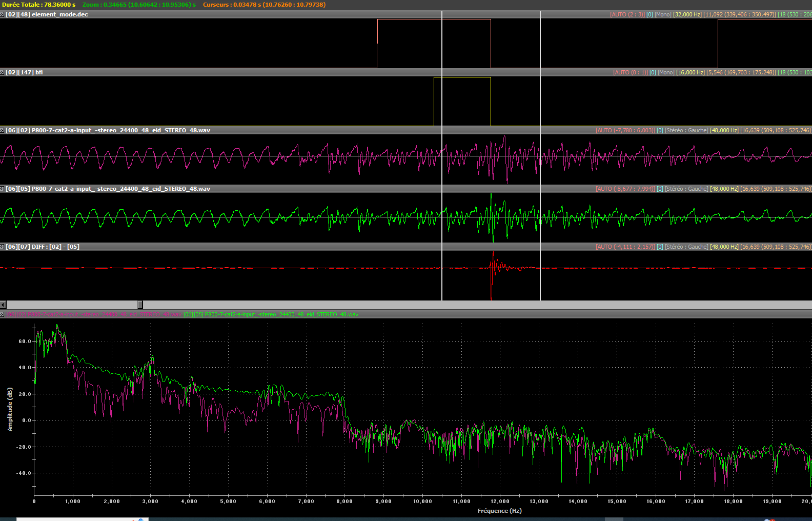Click AUTO (0 : 1) scale label on bfi track
Viewport: 812px width, 521px height.
(x=630, y=72)
